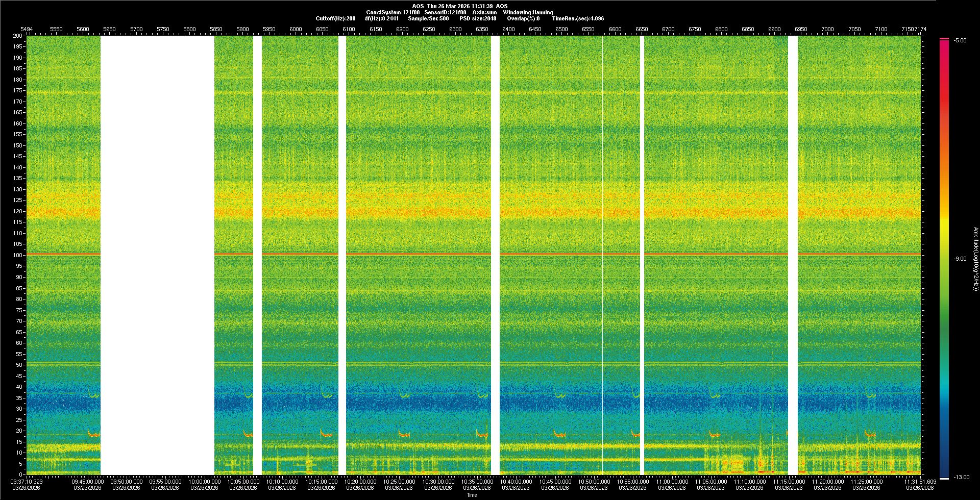Viewport: 980px width, 500px height.
Task: Select the wide white data gap before 10:00
Action: [x=157, y=255]
